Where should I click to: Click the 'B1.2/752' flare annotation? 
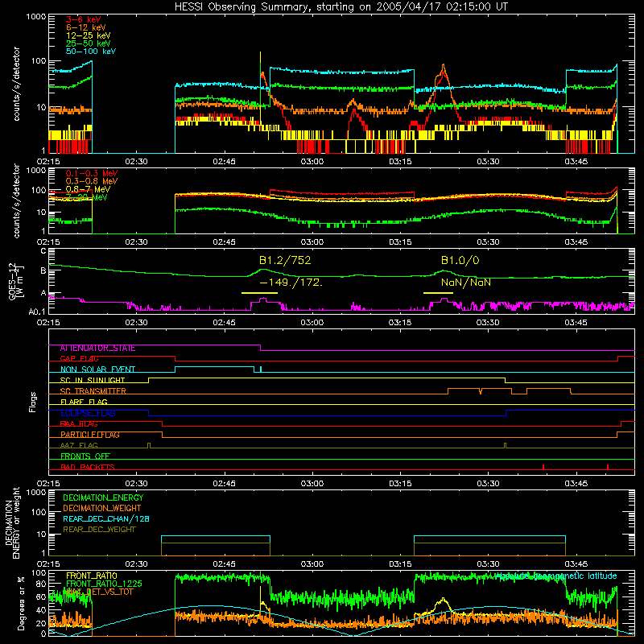click(285, 260)
